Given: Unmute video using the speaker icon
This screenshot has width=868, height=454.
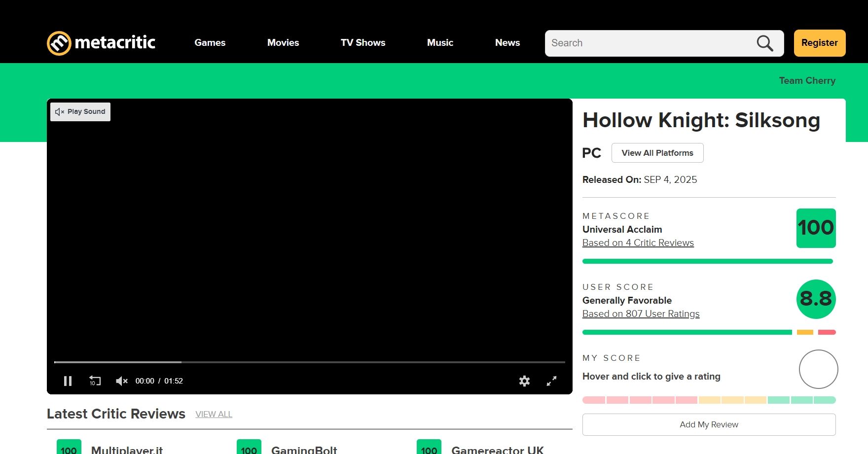Looking at the screenshot, I should tap(121, 381).
